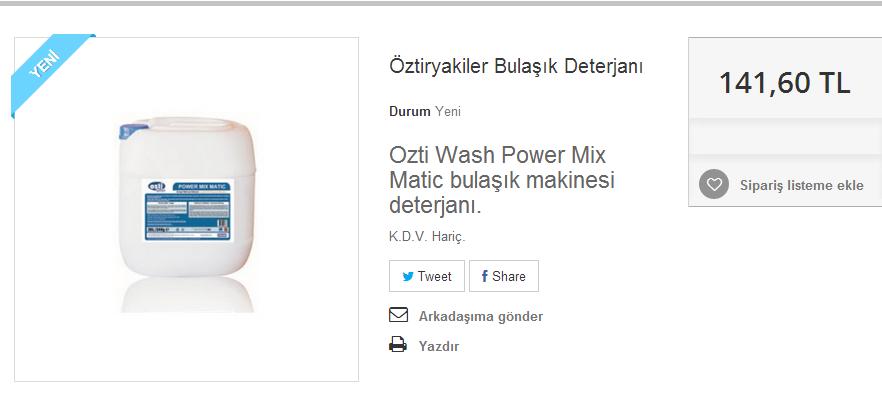Select the Yazdır print link
This screenshot has width=882, height=405.
(x=439, y=346)
